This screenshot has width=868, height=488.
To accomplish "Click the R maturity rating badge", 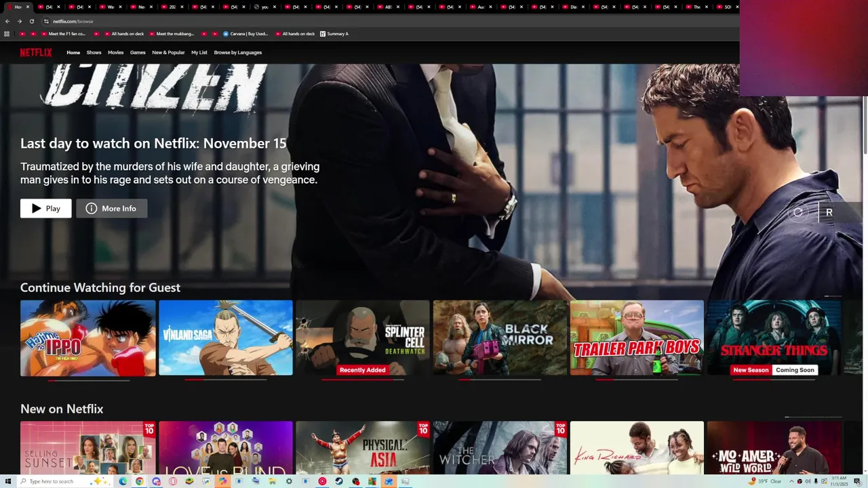I will pos(829,212).
